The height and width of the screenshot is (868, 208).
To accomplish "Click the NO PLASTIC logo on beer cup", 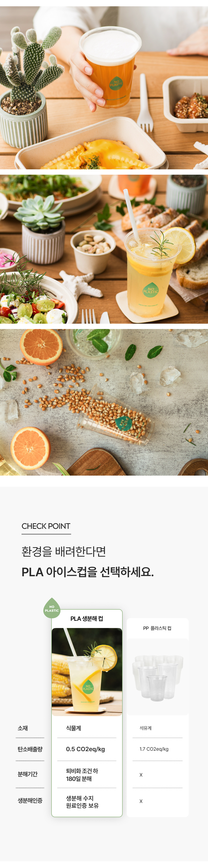I will tap(116, 83).
